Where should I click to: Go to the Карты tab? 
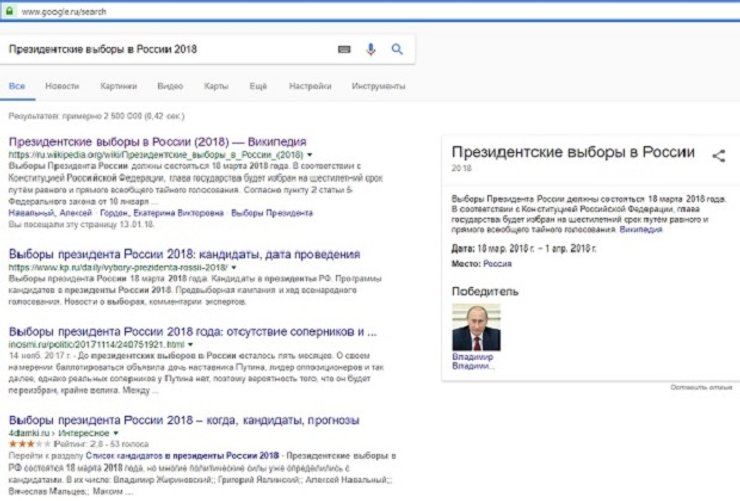point(216,86)
